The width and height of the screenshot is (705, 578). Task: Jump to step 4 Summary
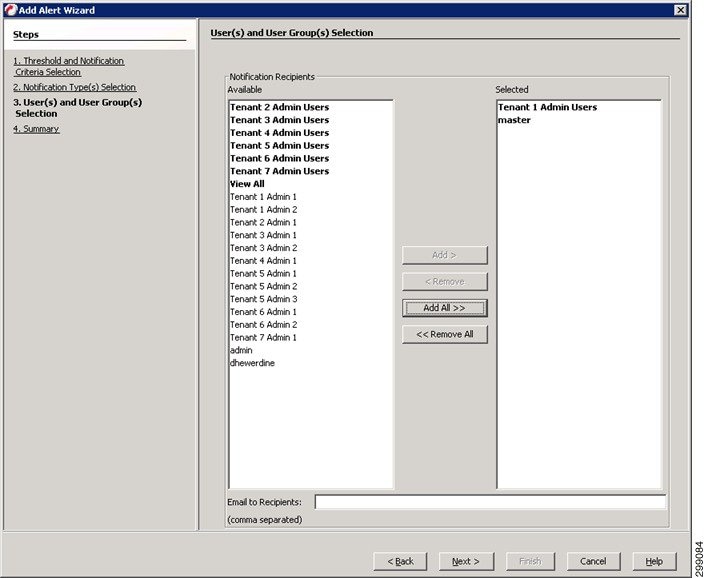coord(36,129)
